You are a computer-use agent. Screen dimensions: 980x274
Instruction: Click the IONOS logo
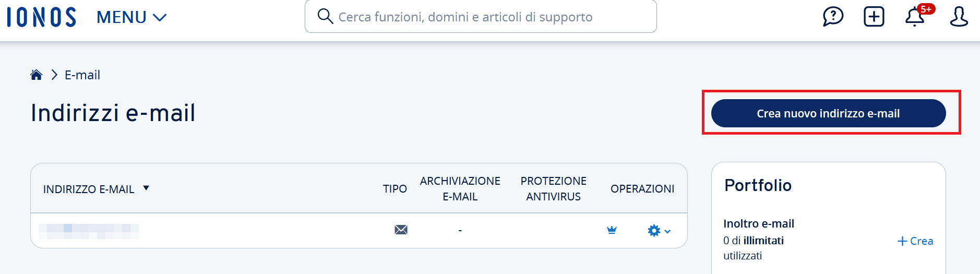(x=42, y=17)
